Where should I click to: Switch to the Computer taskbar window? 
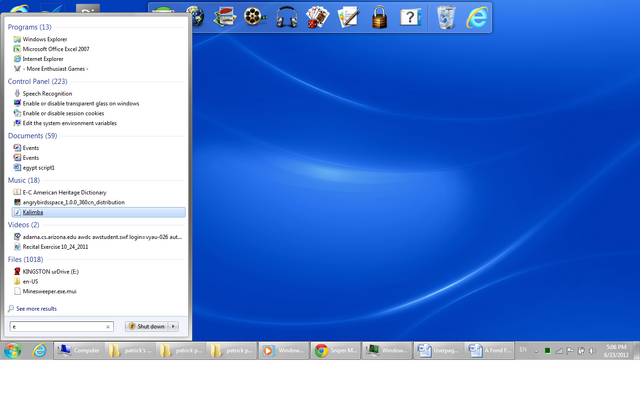pos(79,350)
